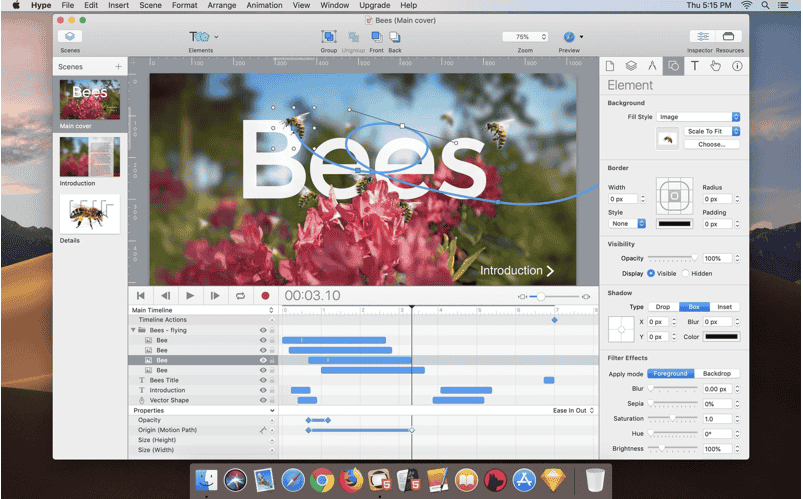803x499 pixels.
Task: Open the Metrics inspector tab
Action: point(651,66)
